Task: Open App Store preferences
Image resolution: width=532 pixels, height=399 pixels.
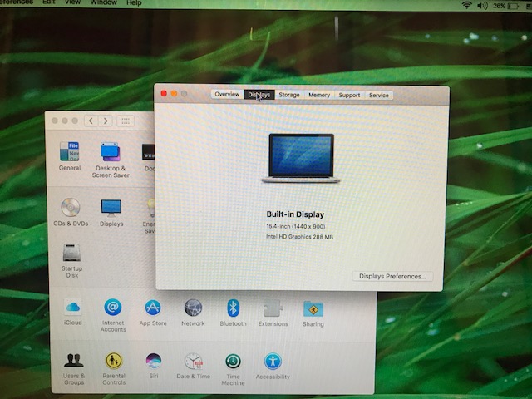Action: point(153,308)
